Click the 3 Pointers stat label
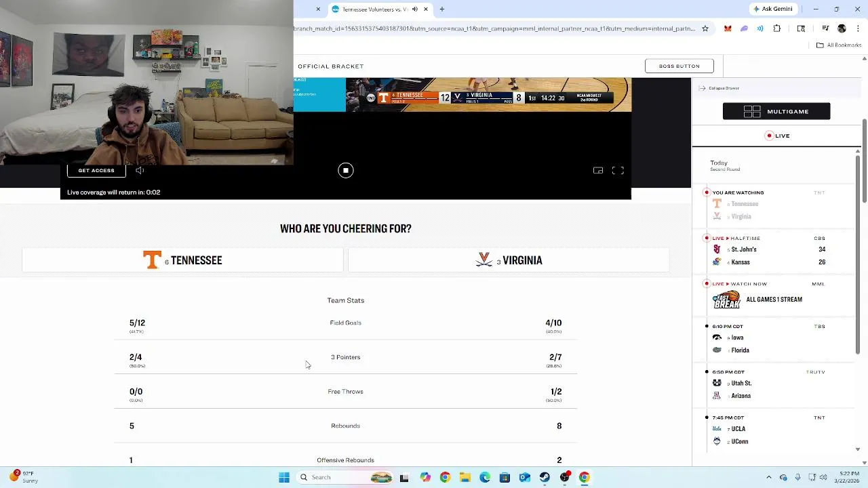 click(x=345, y=357)
